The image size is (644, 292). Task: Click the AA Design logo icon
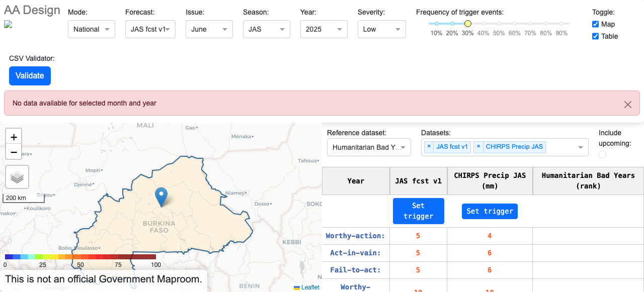7,23
